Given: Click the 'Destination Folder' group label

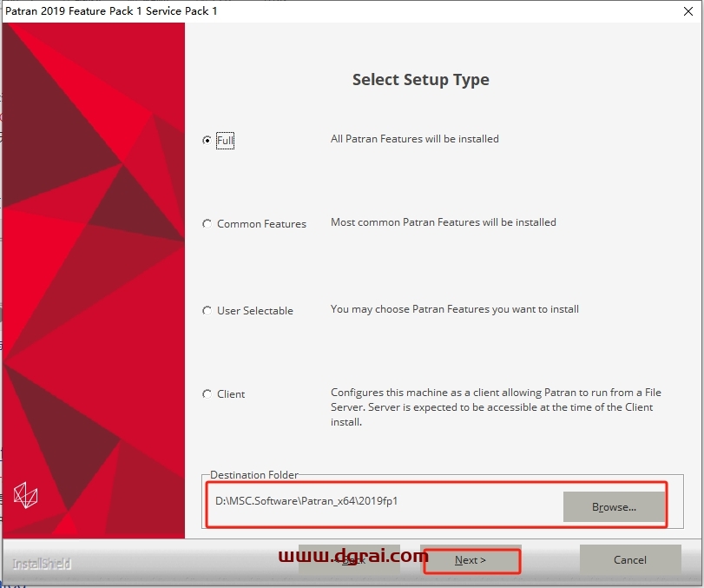Looking at the screenshot, I should pos(254,475).
